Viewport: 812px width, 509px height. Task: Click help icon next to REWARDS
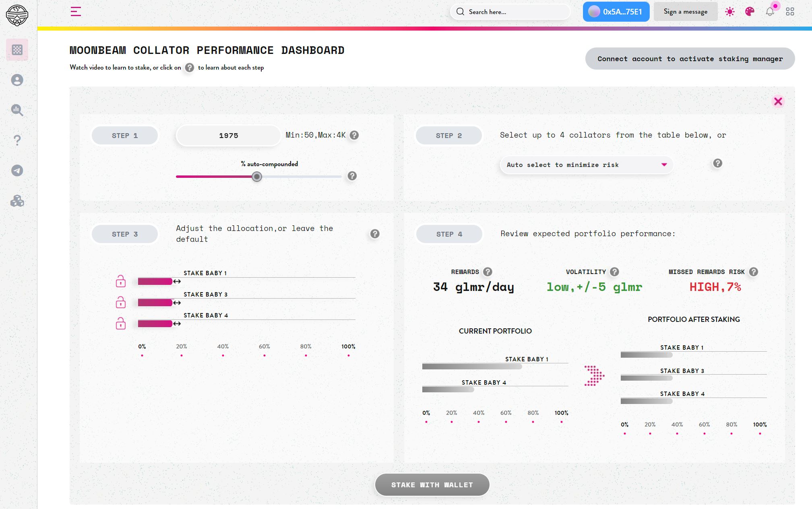coord(488,272)
